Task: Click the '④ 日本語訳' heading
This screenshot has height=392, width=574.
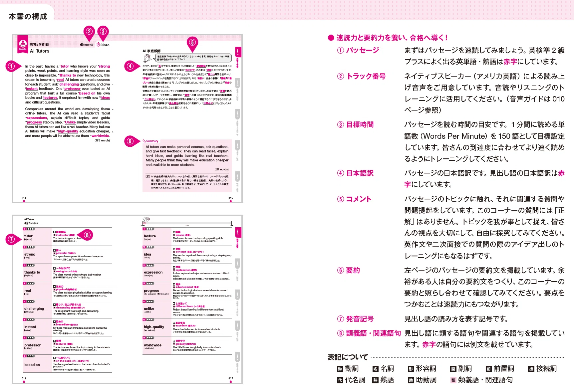Action: (355, 173)
